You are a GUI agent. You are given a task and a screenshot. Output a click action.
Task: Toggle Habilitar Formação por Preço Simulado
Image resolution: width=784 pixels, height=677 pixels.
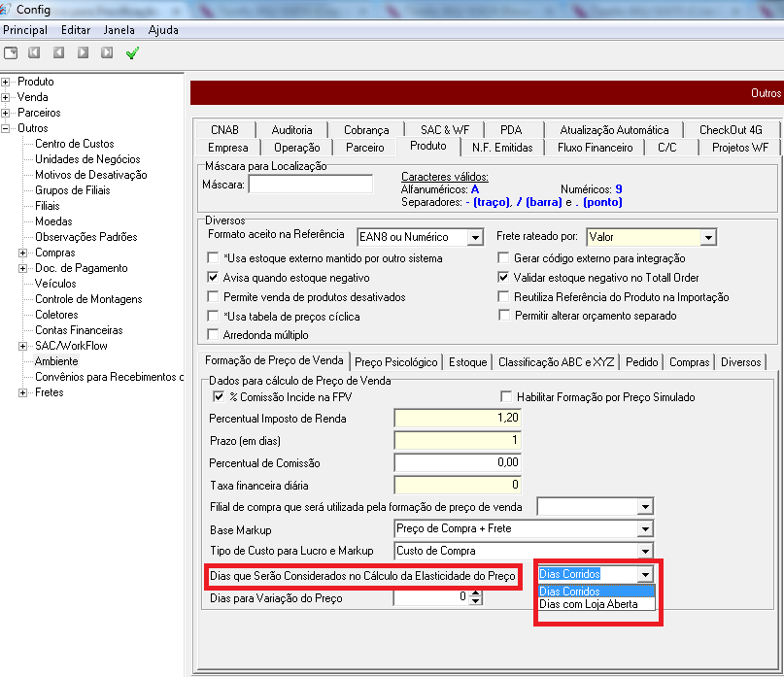tap(505, 397)
